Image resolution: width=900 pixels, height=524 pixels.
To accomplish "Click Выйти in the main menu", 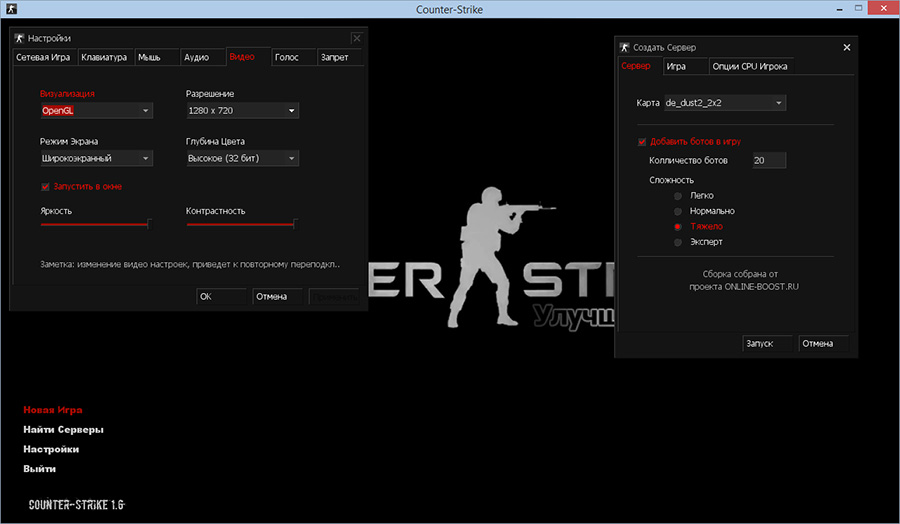I will tap(40, 468).
